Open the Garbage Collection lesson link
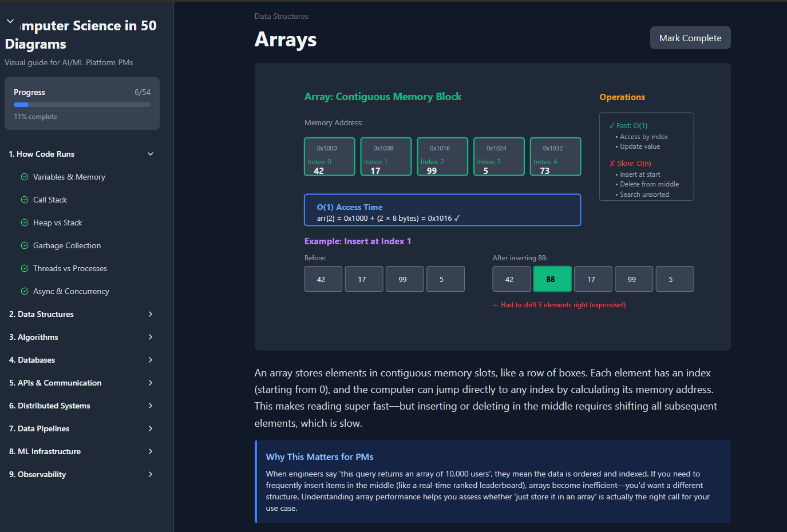 point(67,245)
